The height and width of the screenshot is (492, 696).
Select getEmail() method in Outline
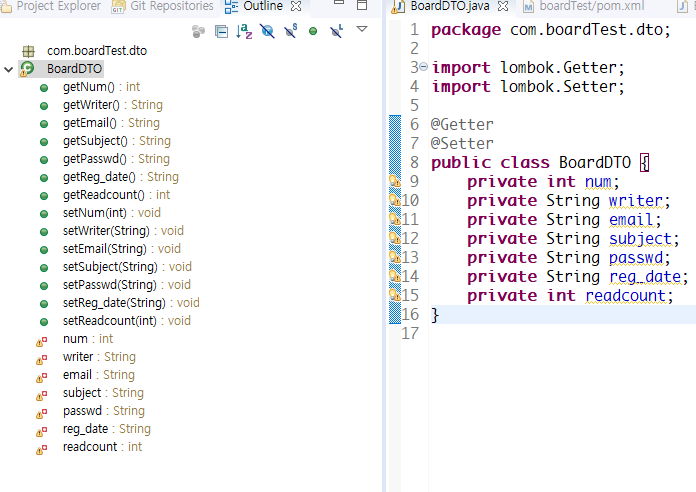[111, 123]
